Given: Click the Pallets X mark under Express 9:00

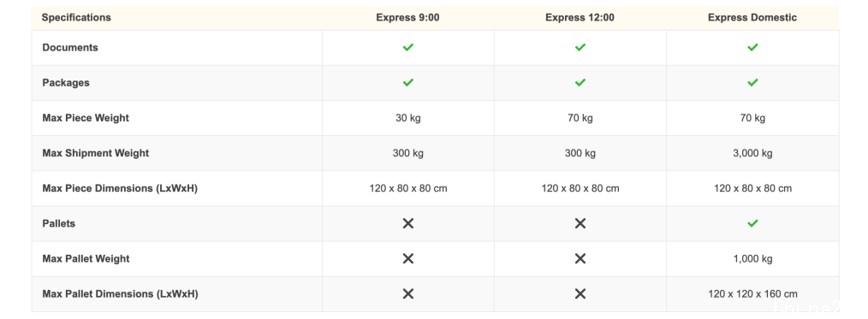Looking at the screenshot, I should click(x=408, y=223).
